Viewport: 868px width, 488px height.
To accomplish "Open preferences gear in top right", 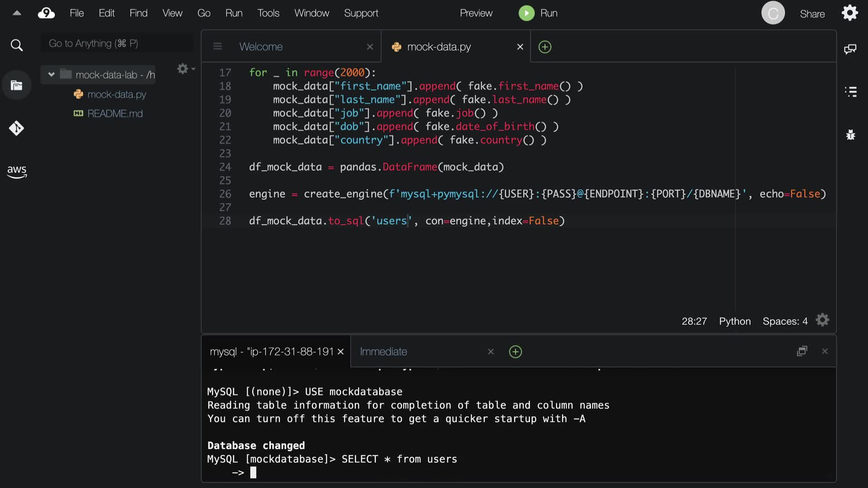I will (850, 13).
